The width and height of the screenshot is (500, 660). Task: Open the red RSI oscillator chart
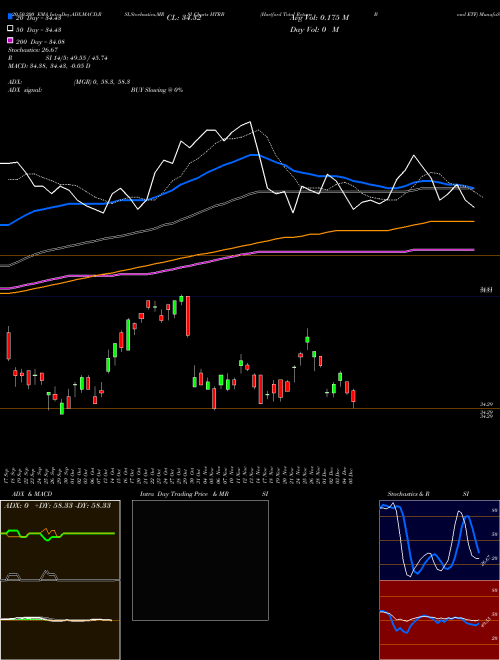point(439,620)
